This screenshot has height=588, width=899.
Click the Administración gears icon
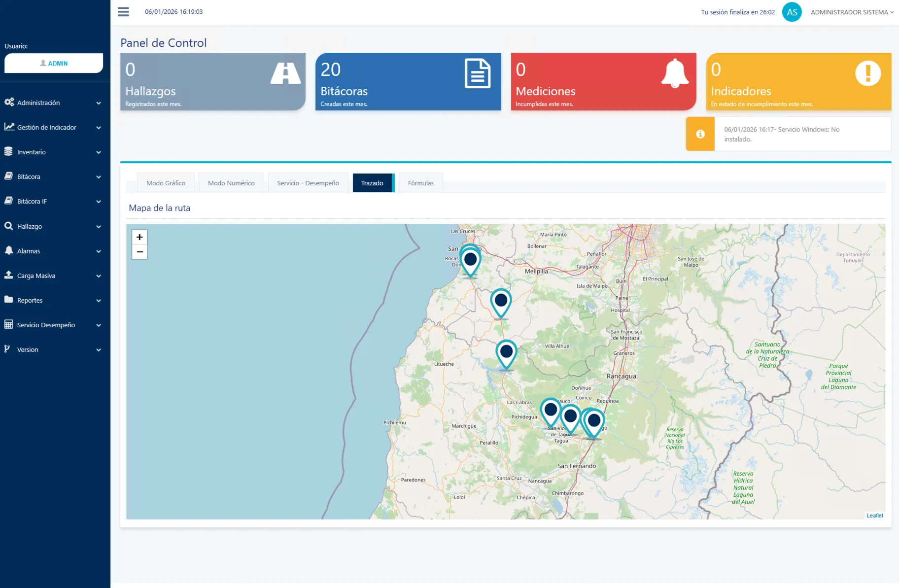(9, 102)
